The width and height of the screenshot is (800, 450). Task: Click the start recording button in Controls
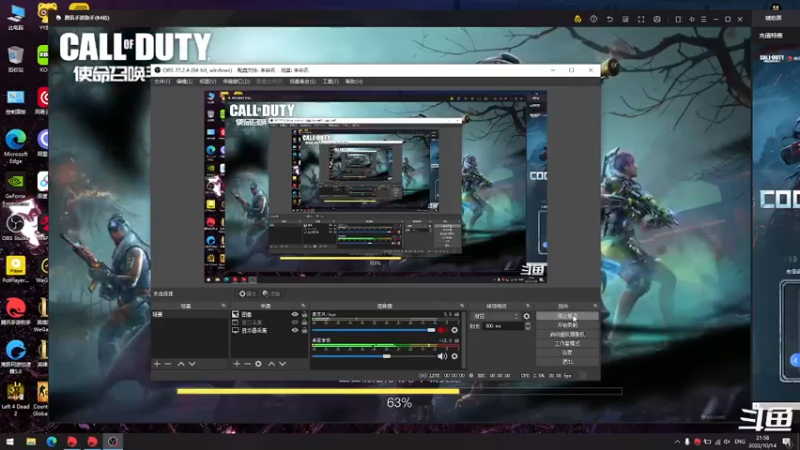coord(567,326)
